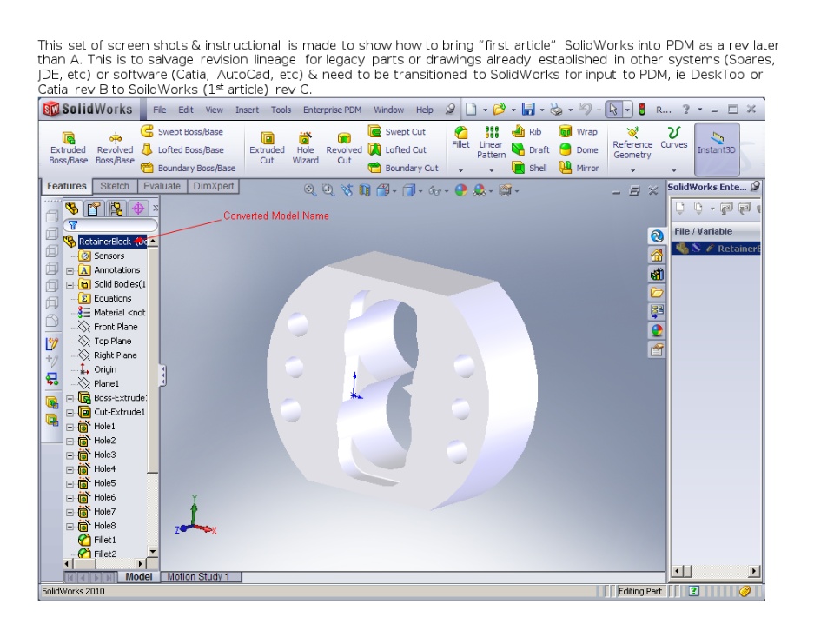The width and height of the screenshot is (834, 644).
Task: Open Reference Geometry tools
Action: click(x=632, y=143)
